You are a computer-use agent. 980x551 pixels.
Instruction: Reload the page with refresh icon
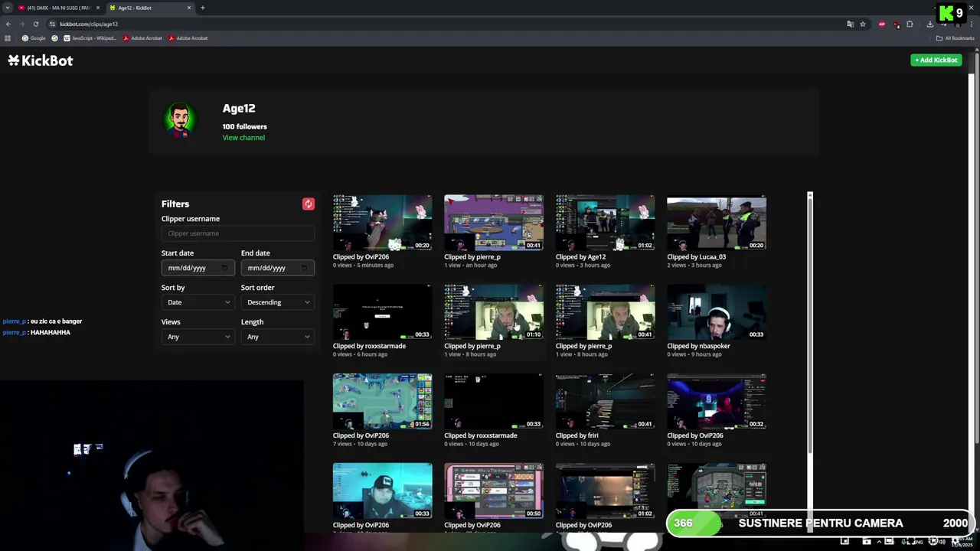pyautogui.click(x=35, y=24)
